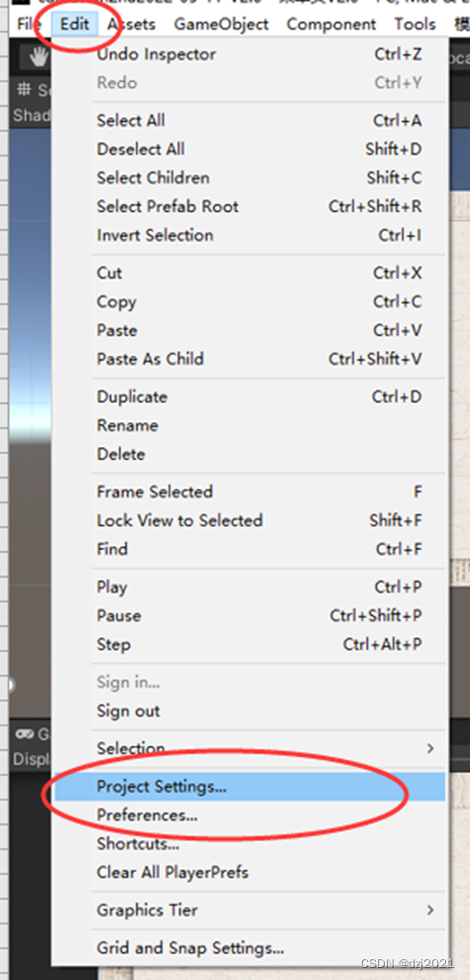
Task: Open the Assets menu
Action: tap(132, 25)
